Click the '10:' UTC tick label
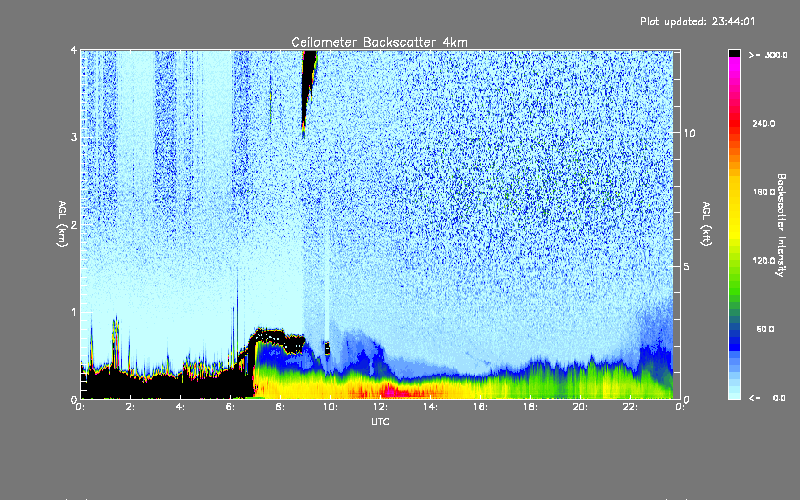This screenshot has height=500, width=800. point(330,407)
